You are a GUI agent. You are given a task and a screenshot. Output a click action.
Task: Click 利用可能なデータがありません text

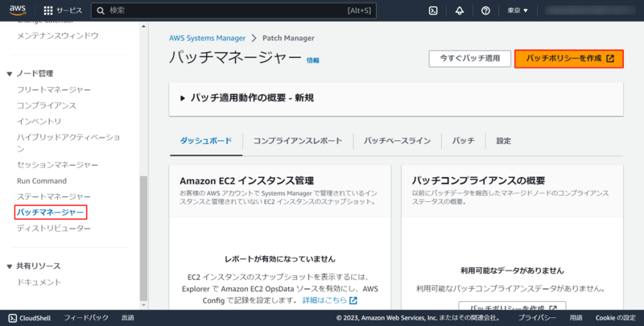pos(512,270)
